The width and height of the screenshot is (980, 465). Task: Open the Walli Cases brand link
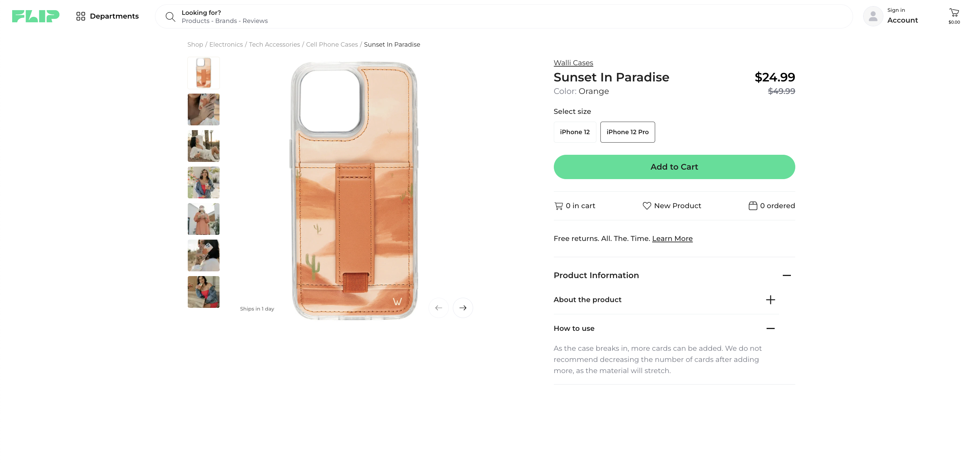pyautogui.click(x=573, y=63)
